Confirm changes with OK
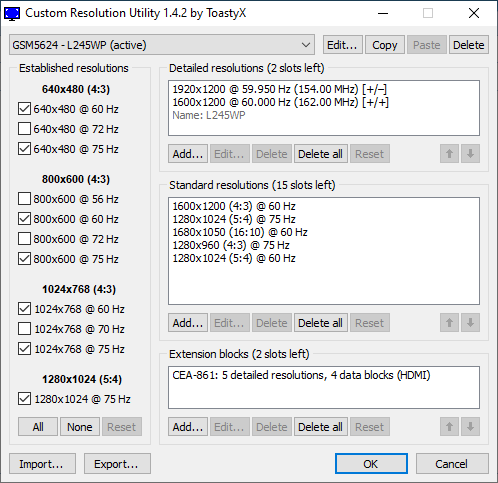Image resolution: width=498 pixels, height=483 pixels. 371,464
